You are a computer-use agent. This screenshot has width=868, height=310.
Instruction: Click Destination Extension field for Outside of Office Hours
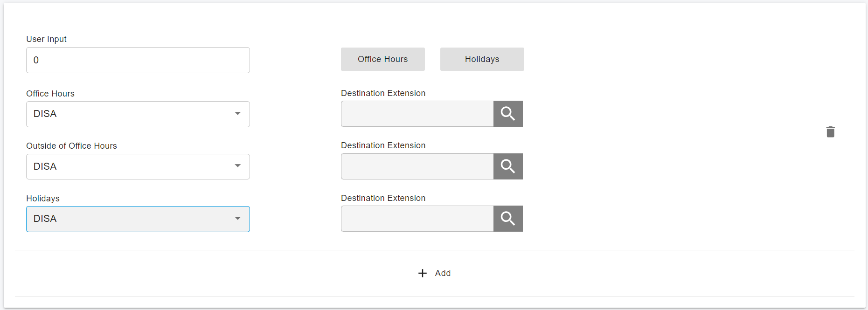coord(417,166)
